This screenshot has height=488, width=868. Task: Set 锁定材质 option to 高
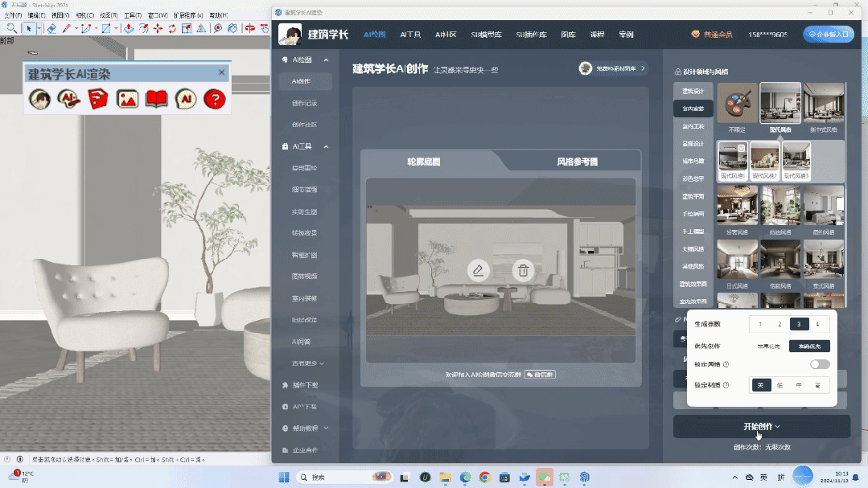819,385
